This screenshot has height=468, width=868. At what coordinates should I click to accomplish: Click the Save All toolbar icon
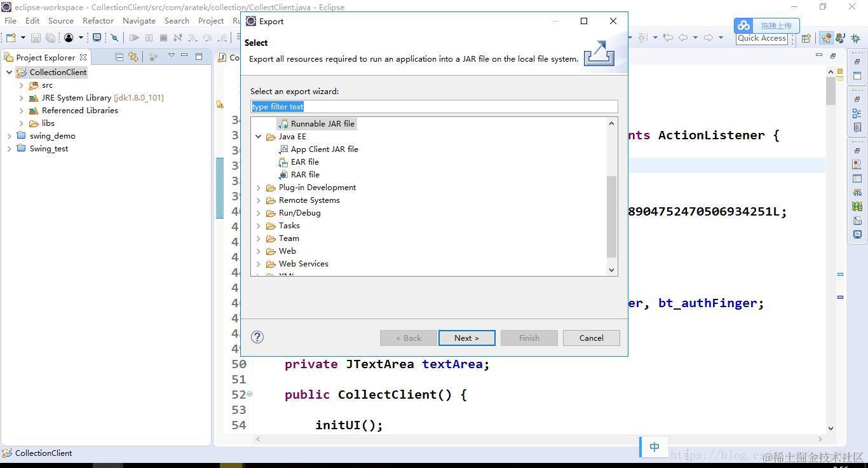(50, 38)
